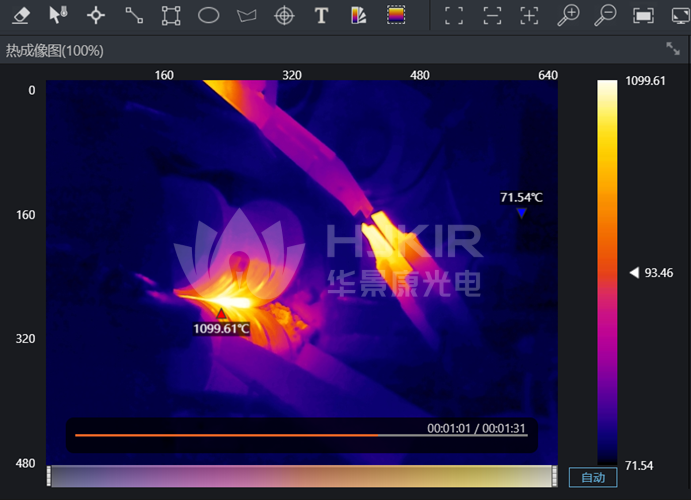Click the 71.54°C label on image
This screenshot has height=500, width=691.
click(521, 197)
